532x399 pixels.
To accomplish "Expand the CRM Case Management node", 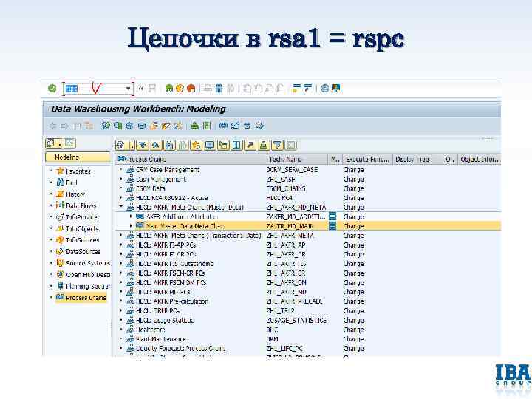I will [x=120, y=169].
